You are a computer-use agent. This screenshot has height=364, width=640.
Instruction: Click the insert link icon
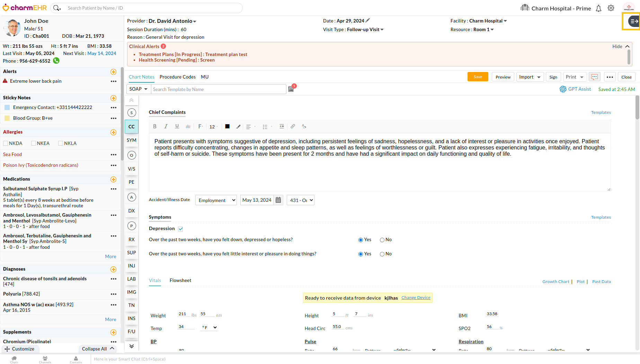[293, 126]
